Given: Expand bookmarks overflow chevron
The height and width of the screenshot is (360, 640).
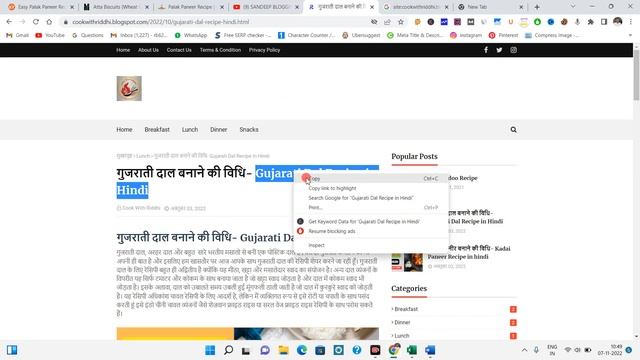Looking at the screenshot, I should 630,35.
